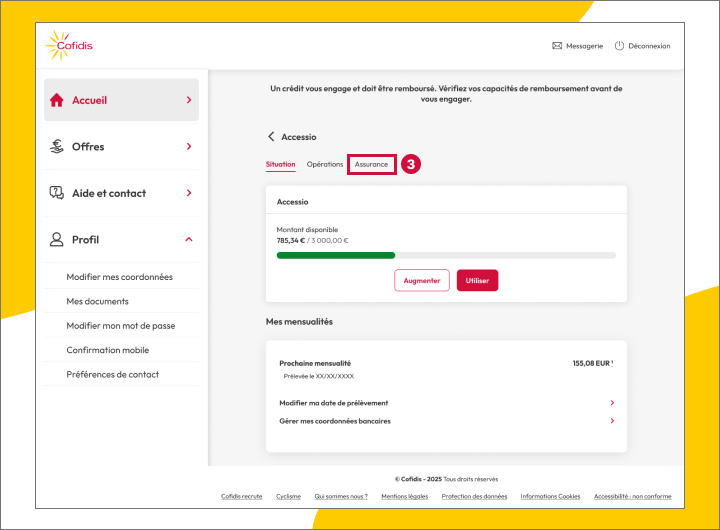720x530 pixels.
Task: Click the Accueil home icon
Action: (57, 100)
